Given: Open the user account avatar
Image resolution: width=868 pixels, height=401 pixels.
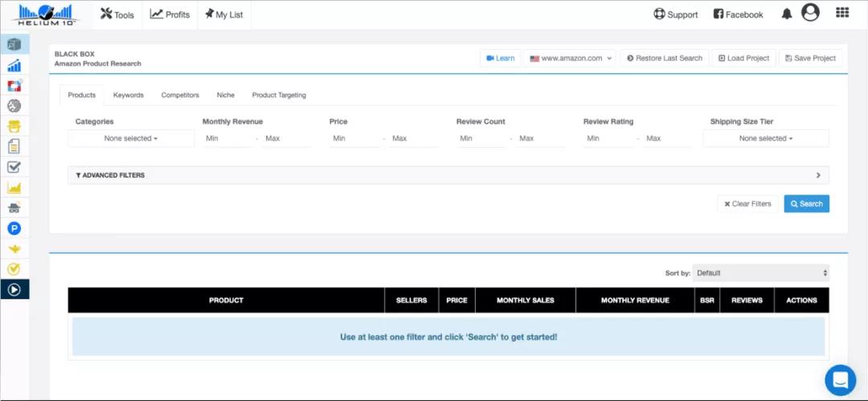Looking at the screenshot, I should click(x=810, y=13).
